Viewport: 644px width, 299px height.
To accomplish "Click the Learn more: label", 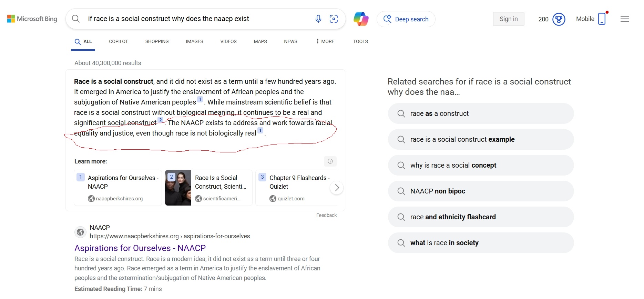I will point(91,161).
